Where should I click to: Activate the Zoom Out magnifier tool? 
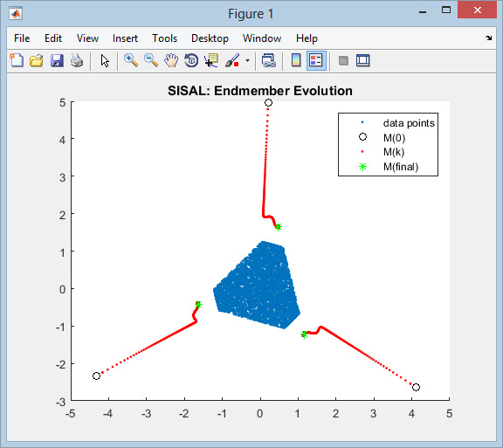point(151,60)
